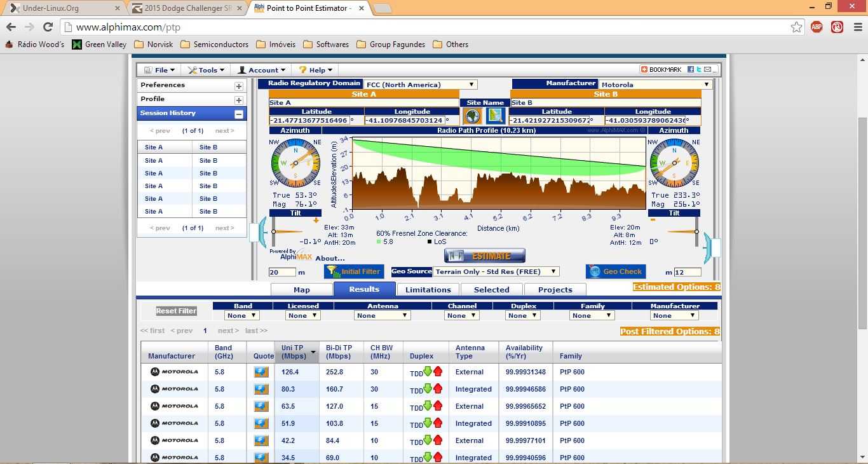Expand the Preferences panel
The height and width of the screenshot is (464, 868).
[x=239, y=86]
